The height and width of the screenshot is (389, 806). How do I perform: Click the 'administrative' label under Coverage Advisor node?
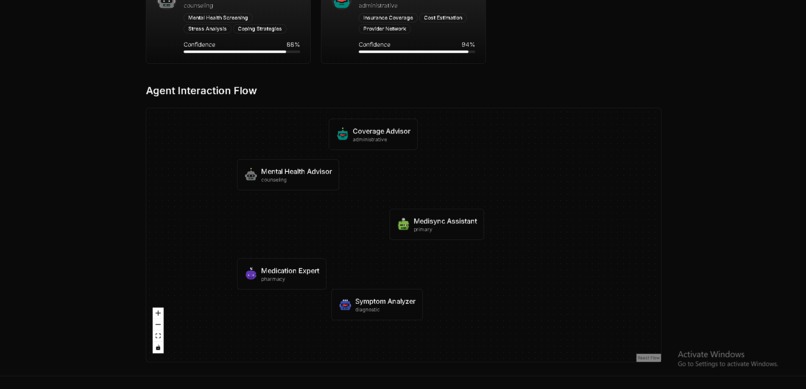pyautogui.click(x=370, y=140)
